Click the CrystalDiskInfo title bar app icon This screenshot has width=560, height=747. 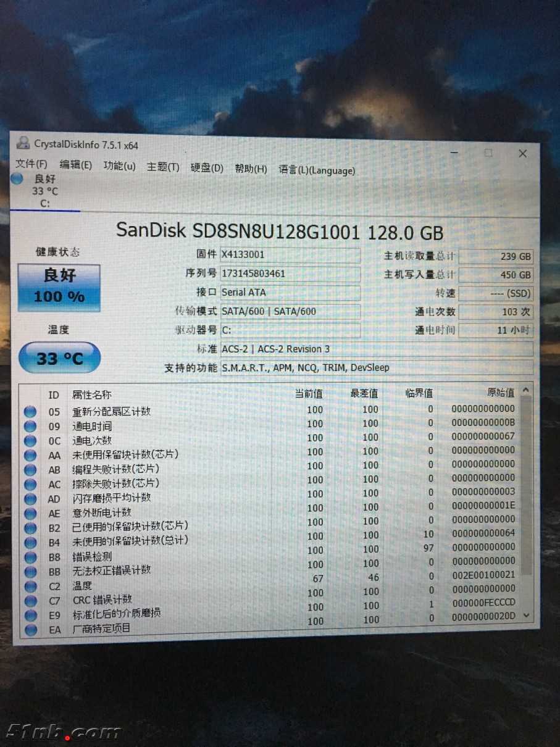23,143
